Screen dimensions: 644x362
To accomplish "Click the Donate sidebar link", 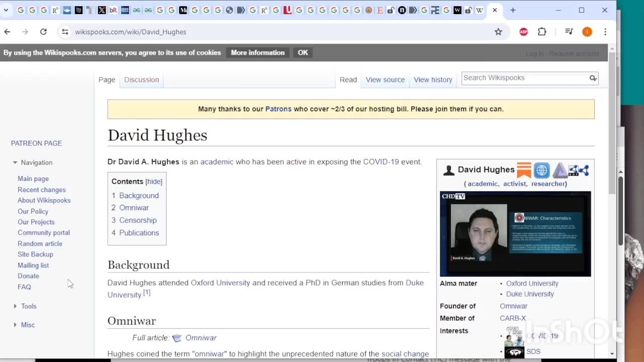I will pos(28,276).
